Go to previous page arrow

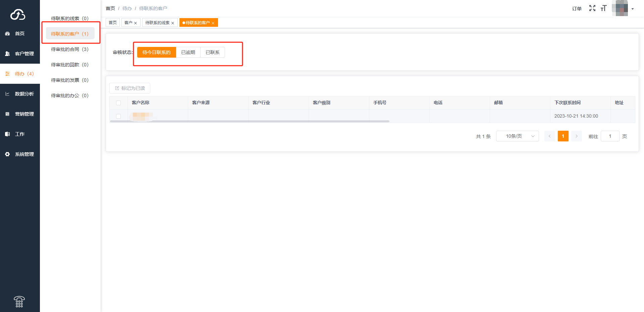click(549, 136)
